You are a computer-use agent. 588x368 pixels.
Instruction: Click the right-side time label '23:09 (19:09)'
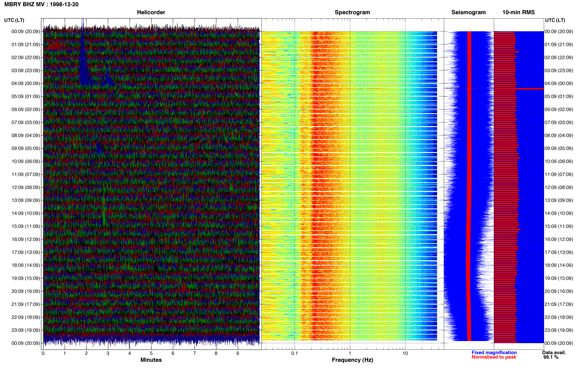(x=559, y=330)
